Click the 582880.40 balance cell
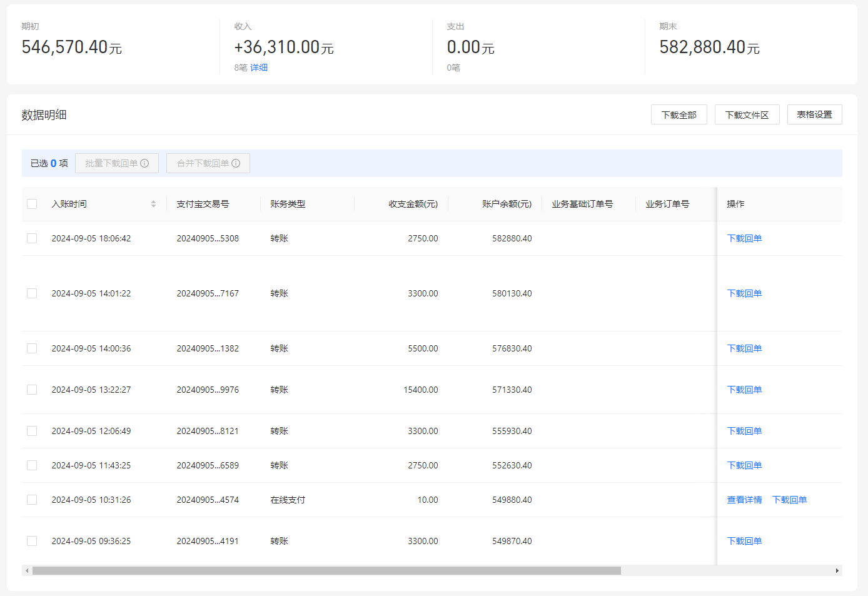Image resolution: width=868 pixels, height=596 pixels. coord(512,238)
